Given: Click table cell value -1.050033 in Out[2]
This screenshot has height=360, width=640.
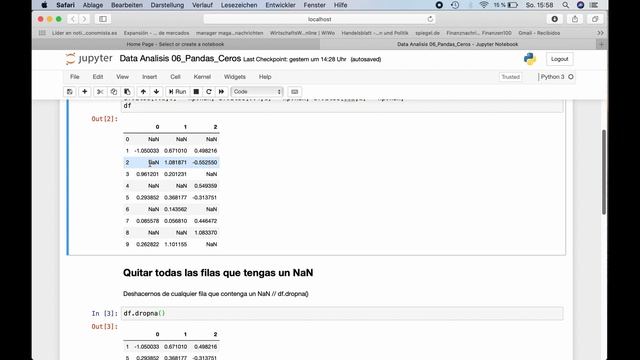Looking at the screenshot, I should click(x=147, y=151).
